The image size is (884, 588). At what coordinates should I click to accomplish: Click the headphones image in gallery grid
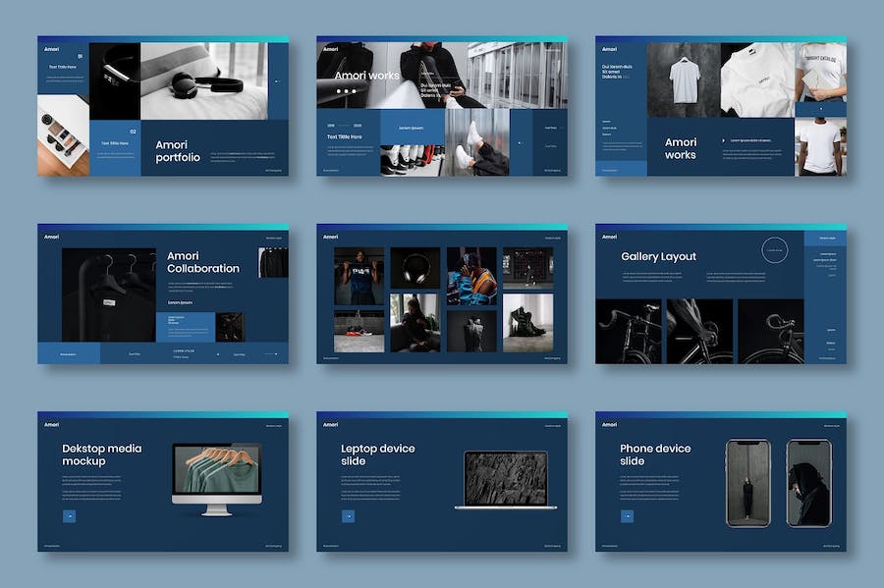415,267
